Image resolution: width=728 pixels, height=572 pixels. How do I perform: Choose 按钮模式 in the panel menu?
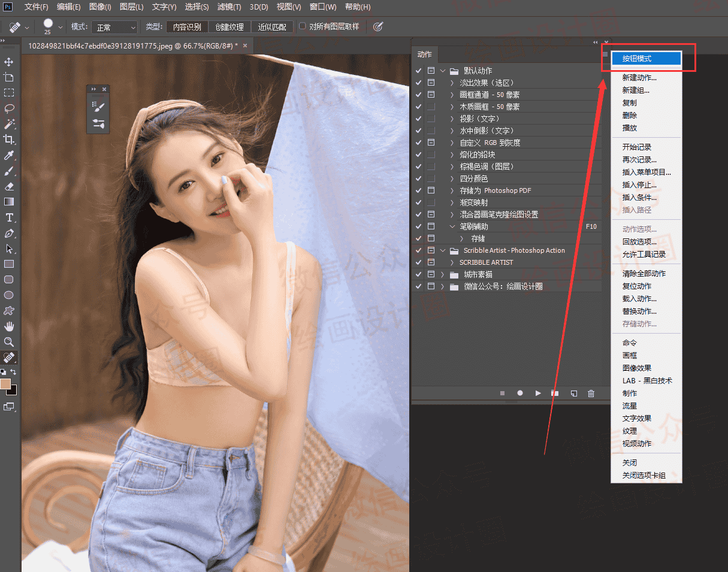tap(646, 59)
